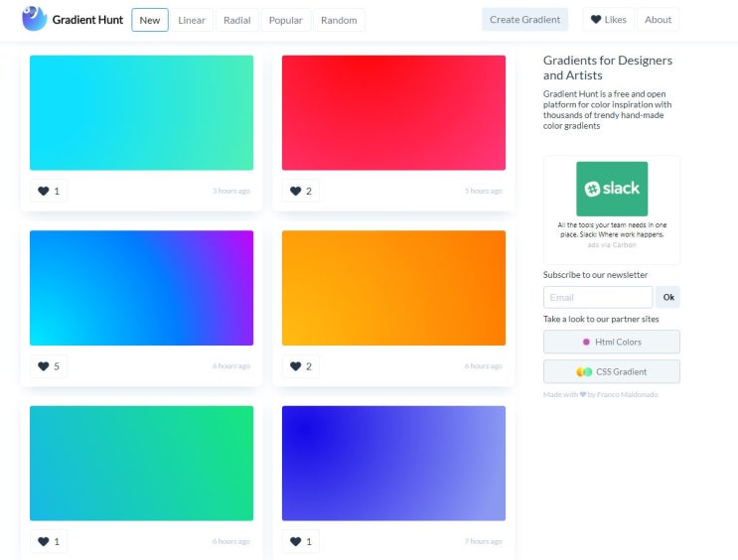Open the Likes page
The height and width of the screenshot is (560, 738).
(609, 20)
